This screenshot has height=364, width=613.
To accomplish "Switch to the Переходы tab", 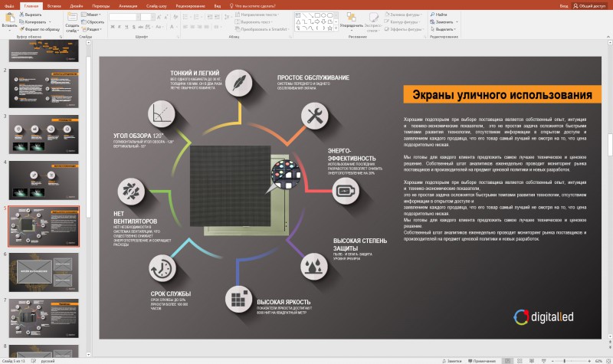I will pyautogui.click(x=101, y=6).
